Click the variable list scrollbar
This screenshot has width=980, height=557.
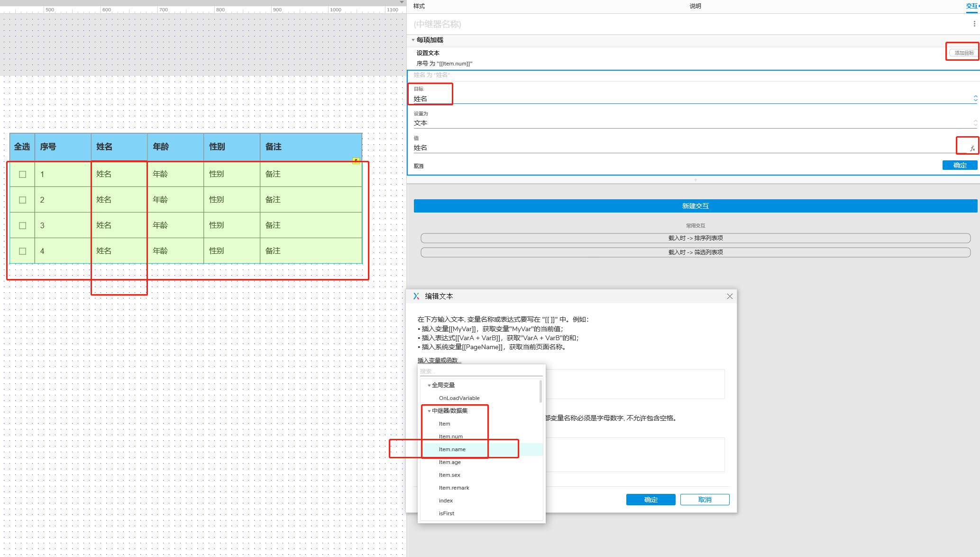coord(540,391)
